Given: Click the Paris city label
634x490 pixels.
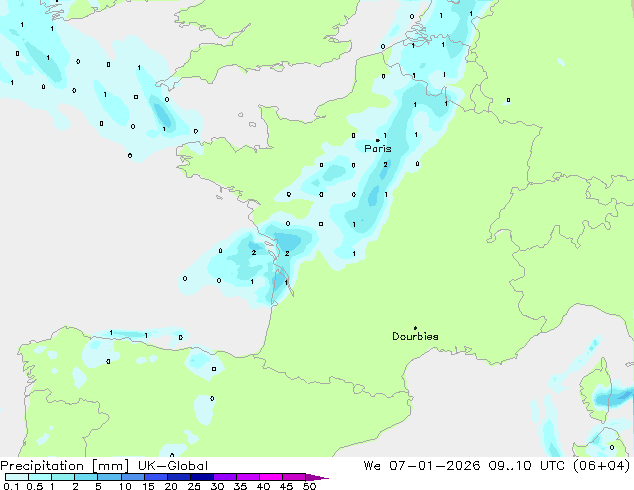Looking at the screenshot, I should point(378,149).
